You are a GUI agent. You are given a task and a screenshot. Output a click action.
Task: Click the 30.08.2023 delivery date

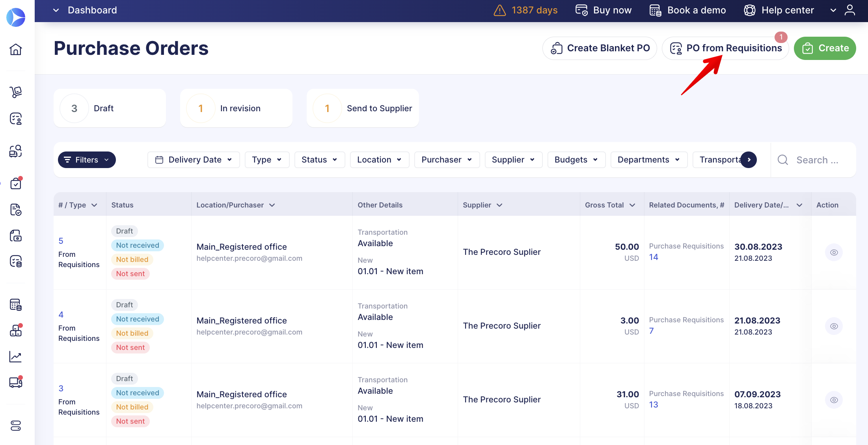click(758, 247)
